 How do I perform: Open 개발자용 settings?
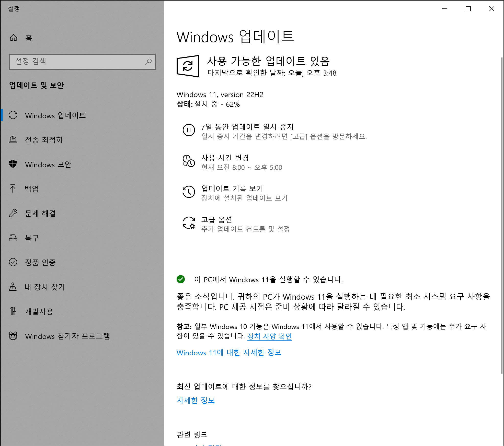(x=39, y=311)
